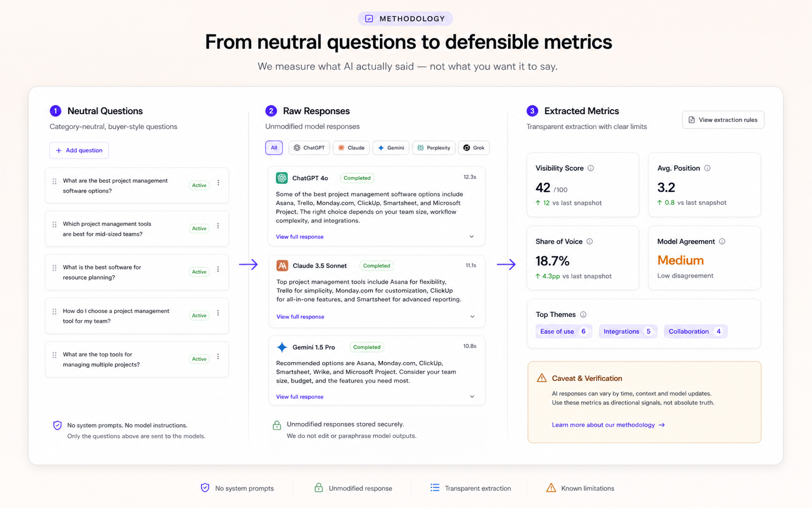The height and width of the screenshot is (508, 812).
Task: Click the shield icon next to 'No system prompts. No model instructions.'
Action: pos(57,425)
